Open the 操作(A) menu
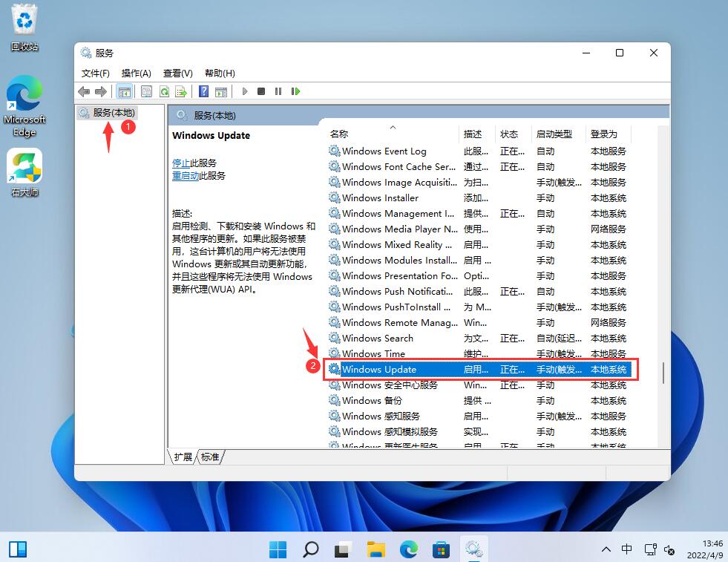 tap(136, 73)
